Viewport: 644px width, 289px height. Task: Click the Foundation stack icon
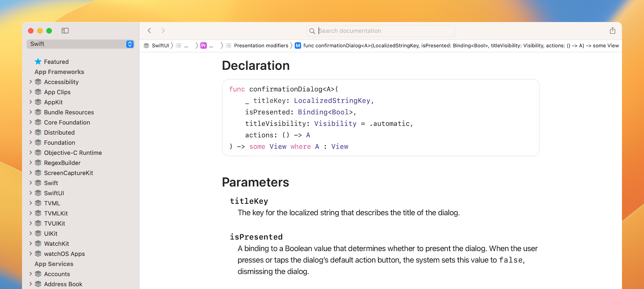[38, 142]
